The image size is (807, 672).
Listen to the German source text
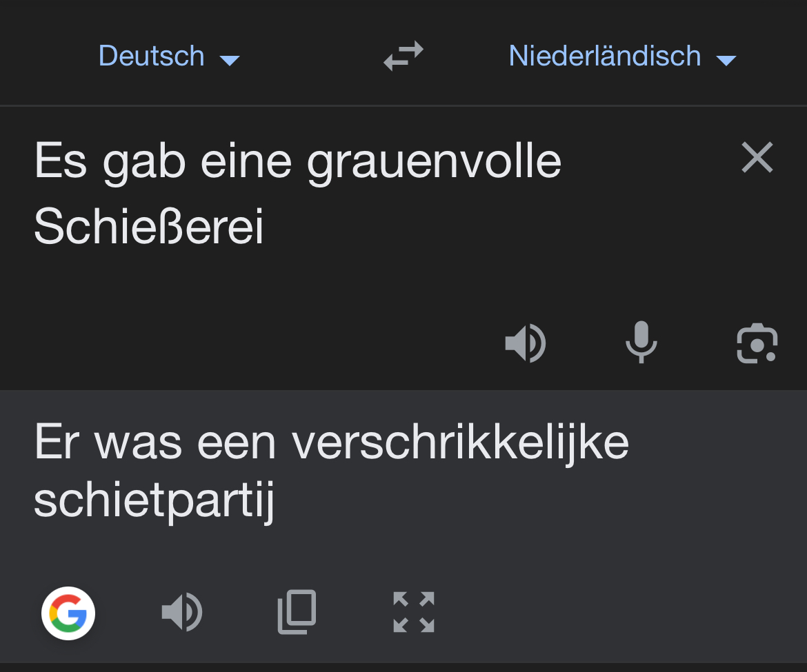[526, 343]
